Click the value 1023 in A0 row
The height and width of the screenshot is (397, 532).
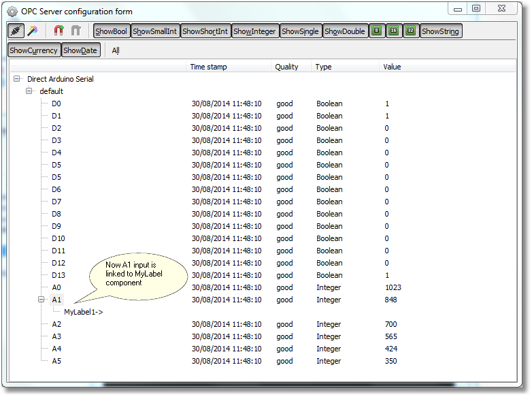[x=393, y=287]
